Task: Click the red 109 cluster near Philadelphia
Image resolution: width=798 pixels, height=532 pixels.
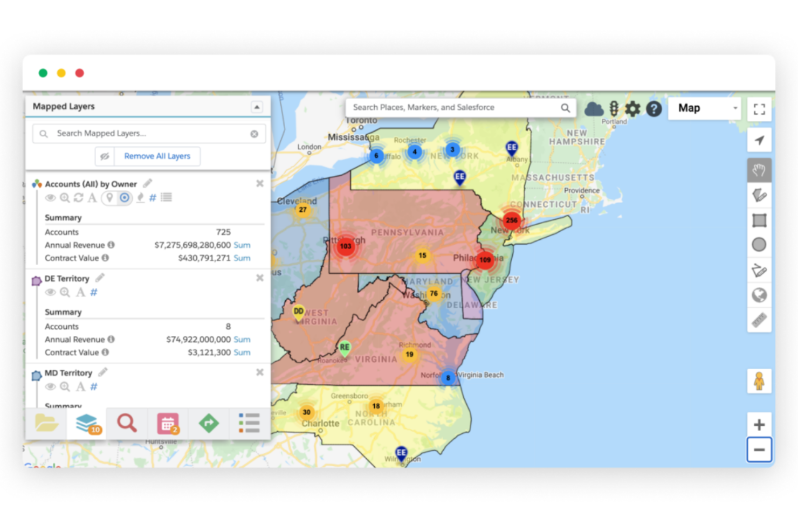Action: click(x=485, y=260)
